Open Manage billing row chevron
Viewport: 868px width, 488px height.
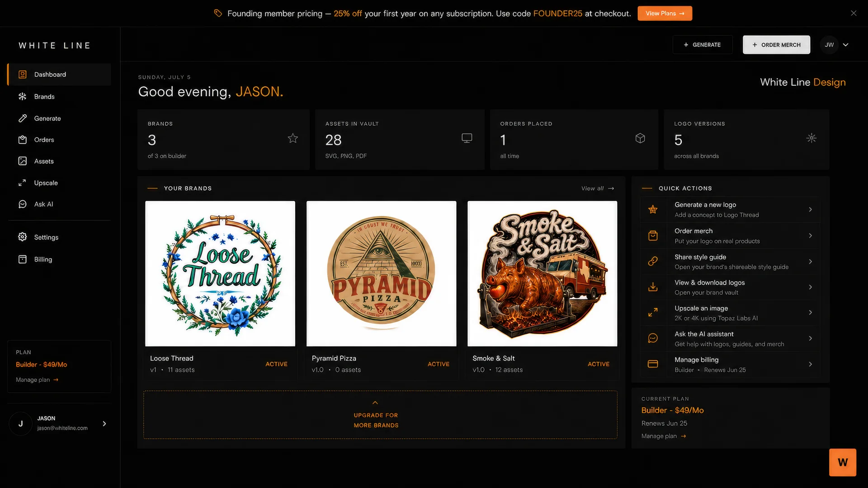point(810,364)
